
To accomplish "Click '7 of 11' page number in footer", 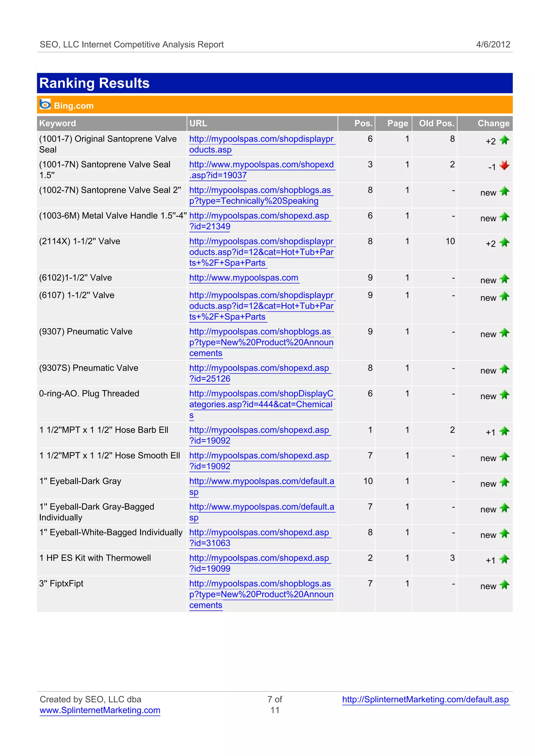I will 275,705.
